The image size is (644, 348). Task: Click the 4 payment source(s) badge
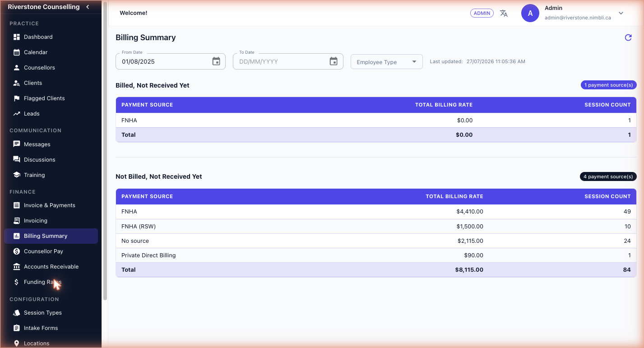point(608,176)
